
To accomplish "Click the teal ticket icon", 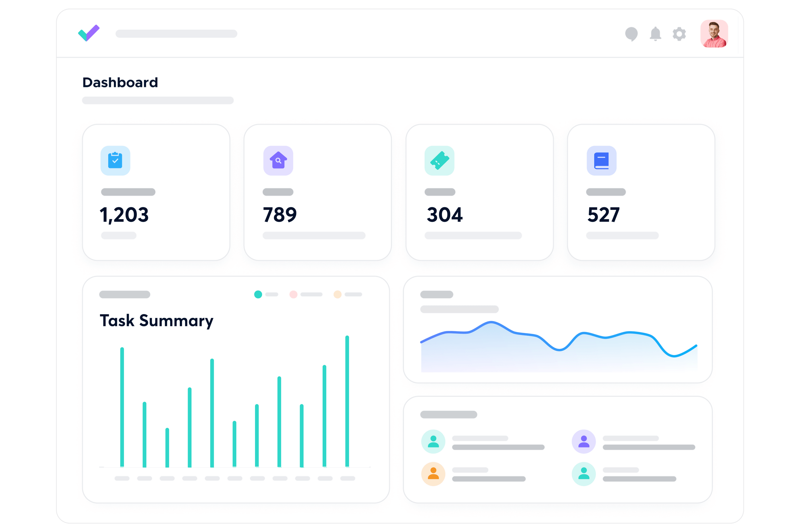I will [x=439, y=161].
